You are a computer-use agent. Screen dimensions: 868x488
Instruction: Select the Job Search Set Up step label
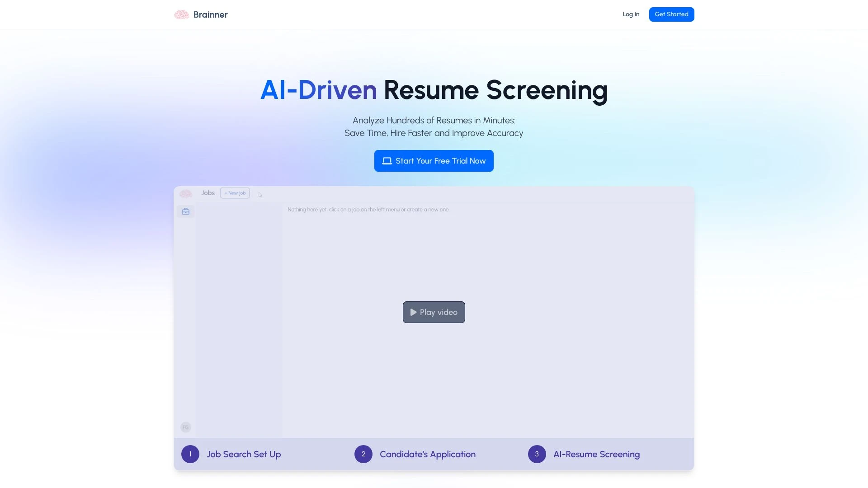pos(244,454)
